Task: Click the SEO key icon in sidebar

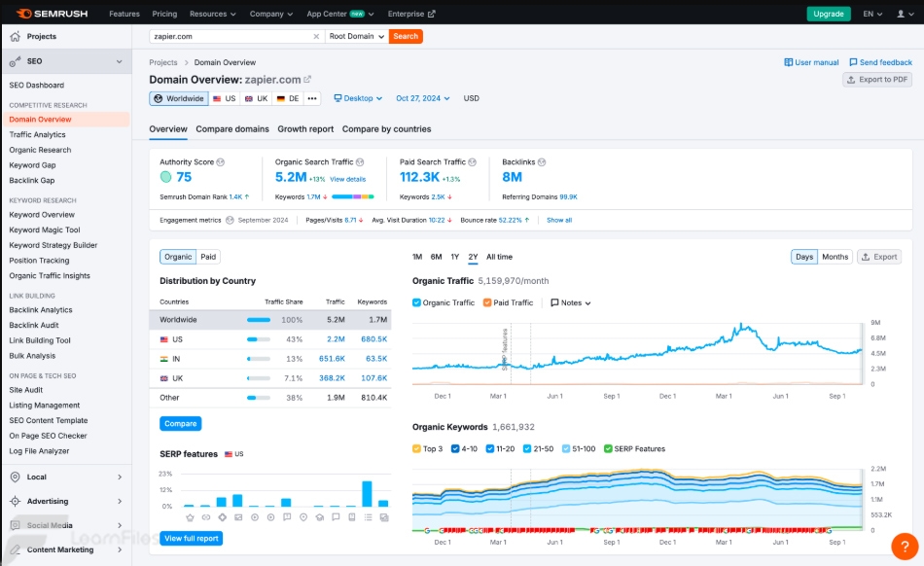Action: (x=16, y=61)
